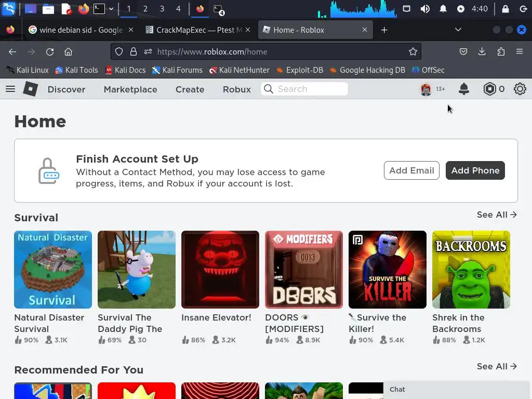Image resolution: width=532 pixels, height=399 pixels.
Task: Go to the Firefox home page
Action: pyautogui.click(x=68, y=51)
